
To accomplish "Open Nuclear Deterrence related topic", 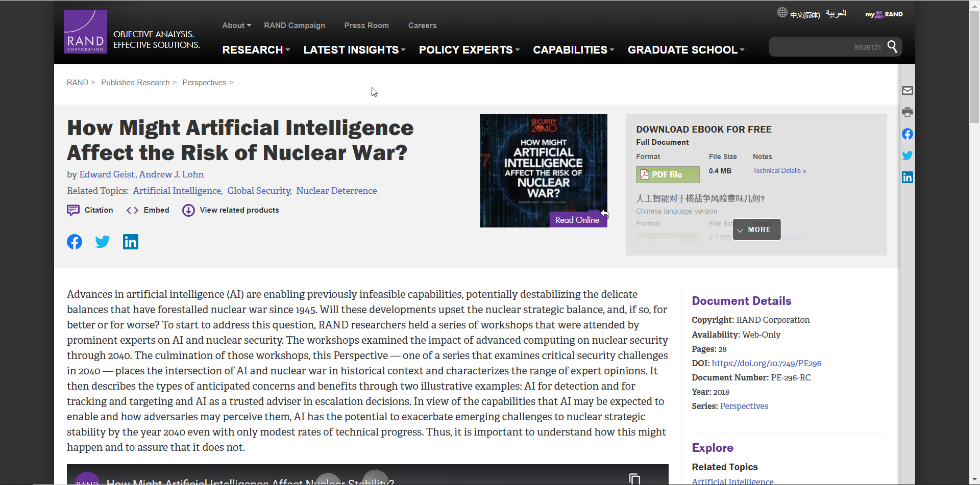I will point(336,191).
